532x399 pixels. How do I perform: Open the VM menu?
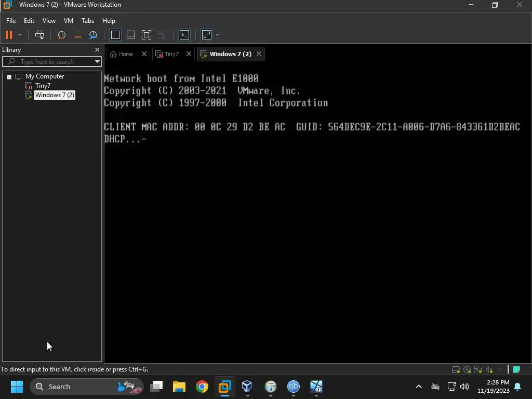coord(68,21)
